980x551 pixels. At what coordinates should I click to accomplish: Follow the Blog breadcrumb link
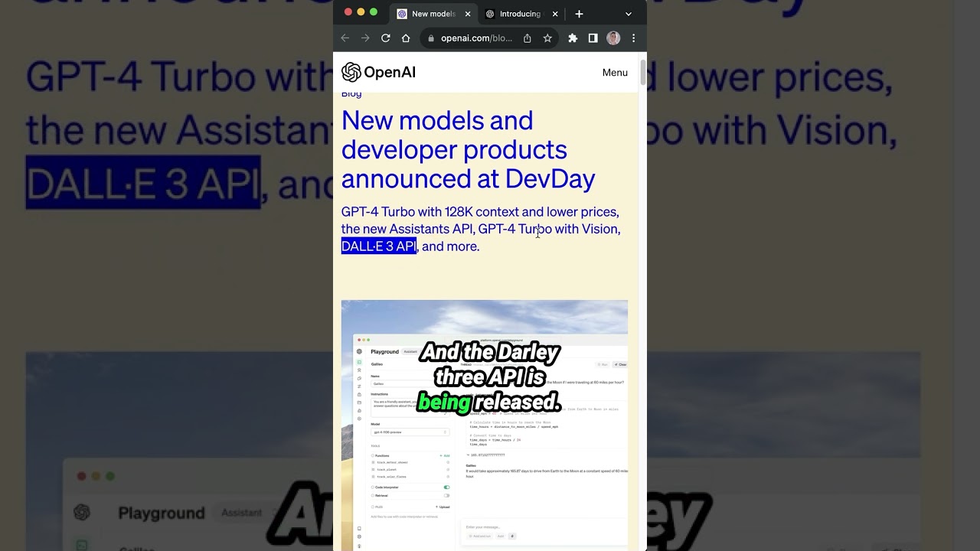pos(351,94)
